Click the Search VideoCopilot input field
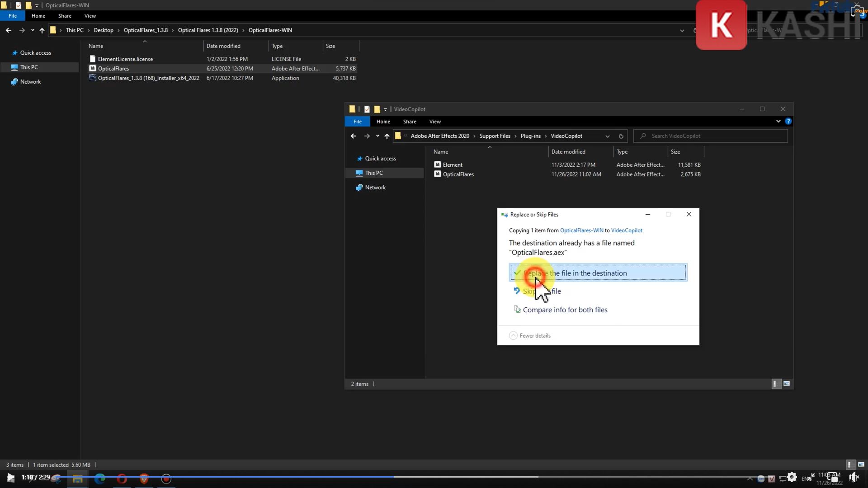 pyautogui.click(x=714, y=136)
